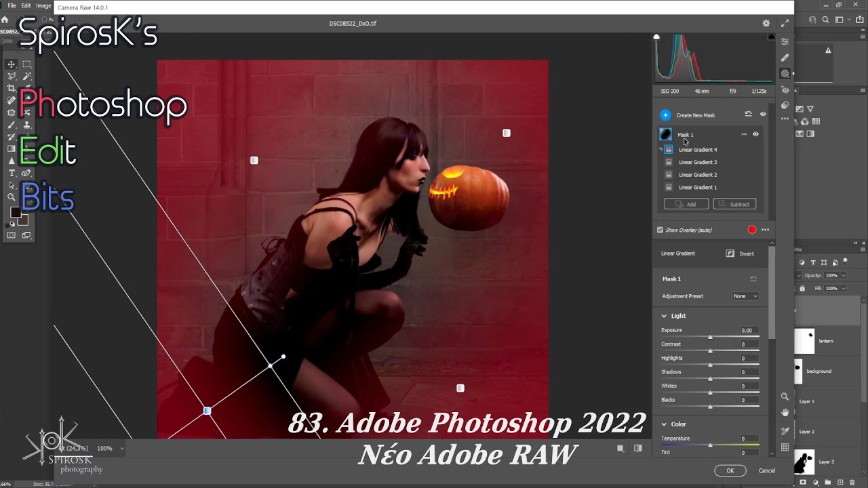The height and width of the screenshot is (488, 868).
Task: Open Photoshop File menu
Action: pyautogui.click(x=12, y=5)
